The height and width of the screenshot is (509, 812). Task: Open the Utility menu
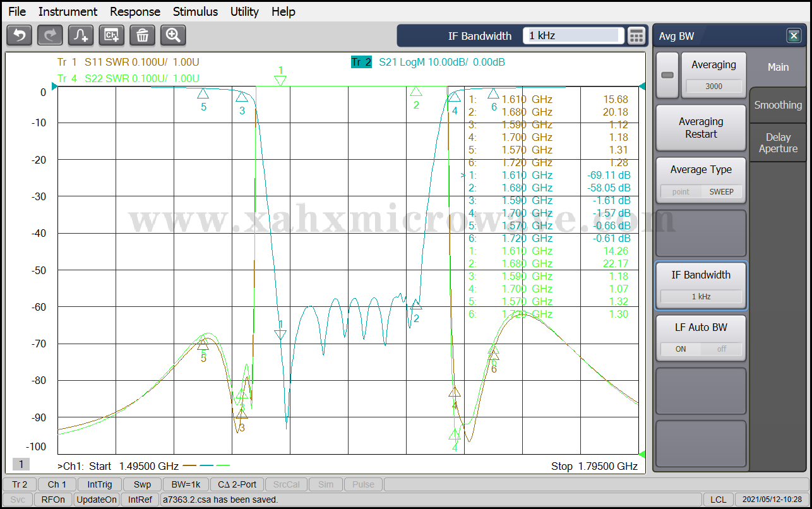[244, 11]
